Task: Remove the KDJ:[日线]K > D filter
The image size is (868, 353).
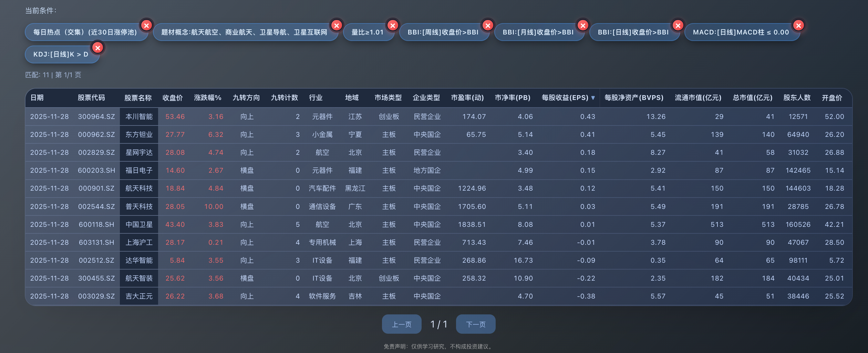Action: pos(98,48)
